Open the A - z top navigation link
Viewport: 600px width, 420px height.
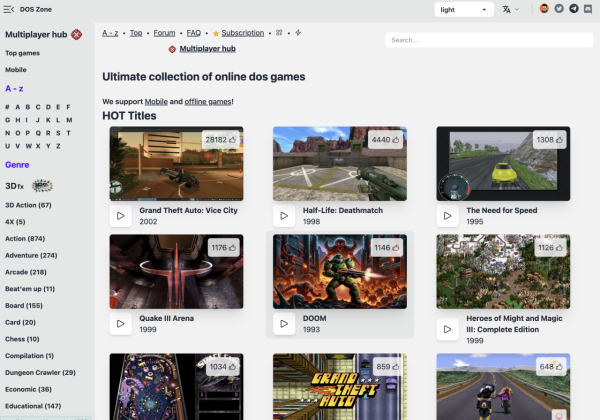110,33
